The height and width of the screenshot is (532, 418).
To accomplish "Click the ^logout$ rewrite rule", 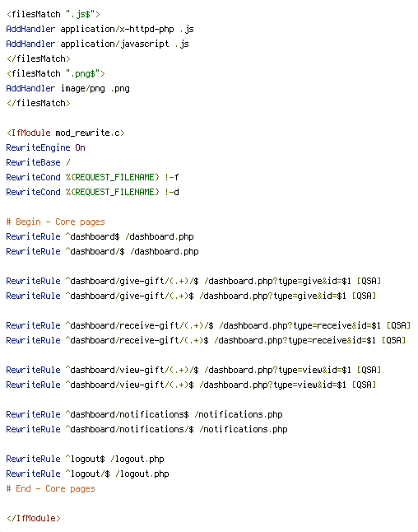I will 85,459.
